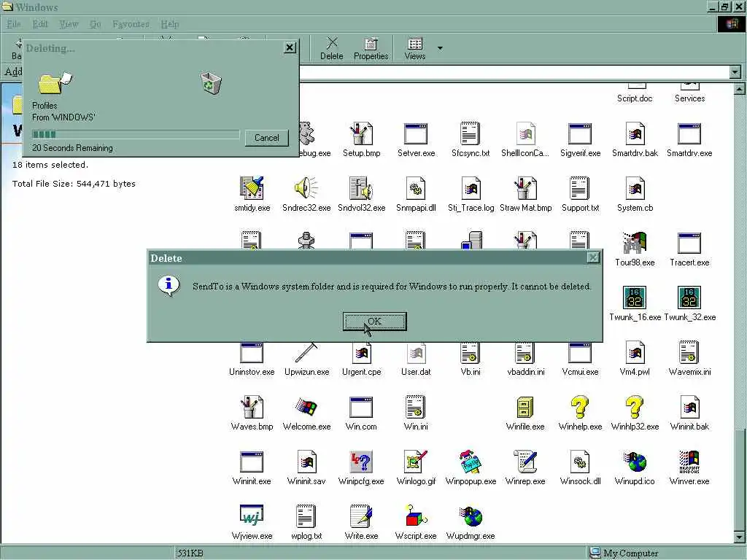
Task: Select the Twunk_16.exe icon
Action: click(635, 297)
